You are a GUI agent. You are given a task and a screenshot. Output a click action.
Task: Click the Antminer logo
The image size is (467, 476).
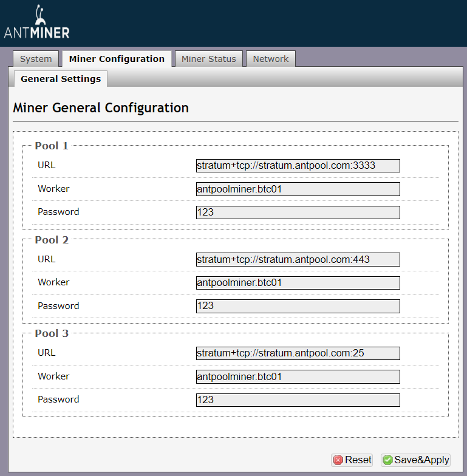[36, 22]
